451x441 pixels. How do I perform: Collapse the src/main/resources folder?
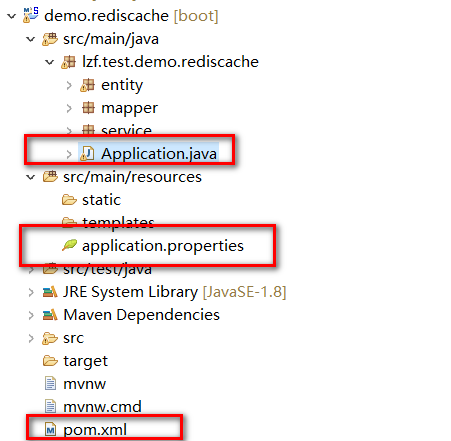pos(31,177)
